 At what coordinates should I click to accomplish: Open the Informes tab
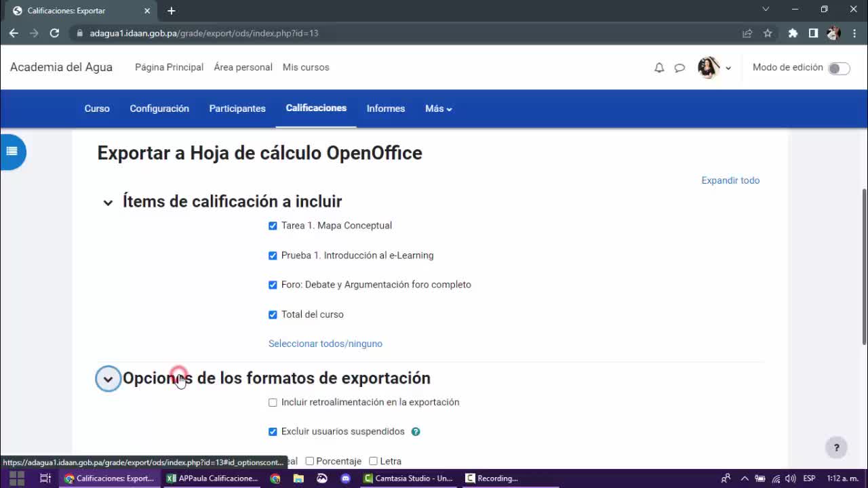pos(386,108)
